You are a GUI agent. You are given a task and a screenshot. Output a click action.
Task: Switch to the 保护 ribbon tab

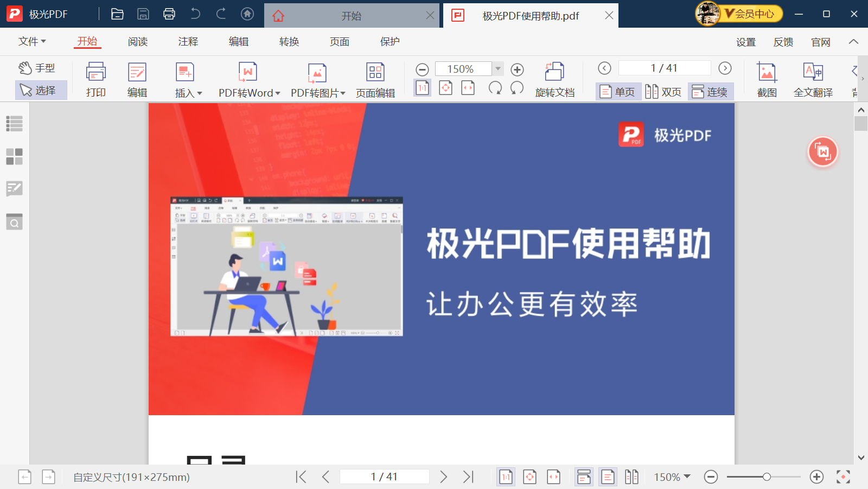(x=390, y=41)
